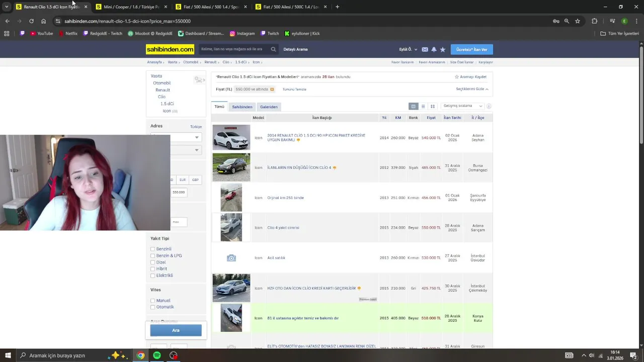Open the YouTube bookmark
This screenshot has height=362, width=644.
41,33
